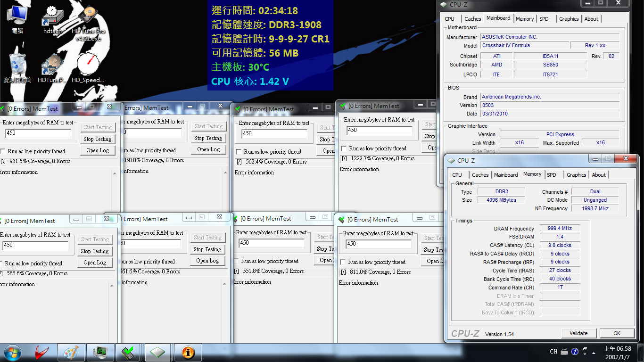
Task: Click NB Frequency value 1998.7 MHz
Action: coord(595,208)
